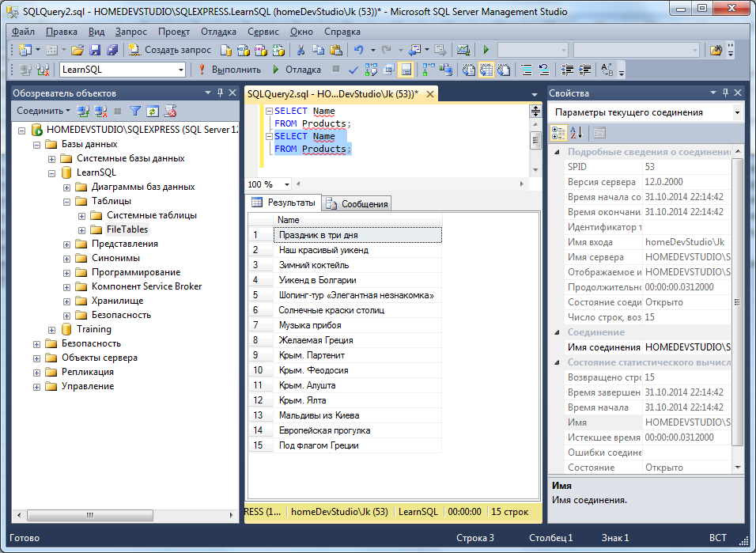Click the Name column header in results
The width and height of the screenshot is (756, 553).
(357, 220)
